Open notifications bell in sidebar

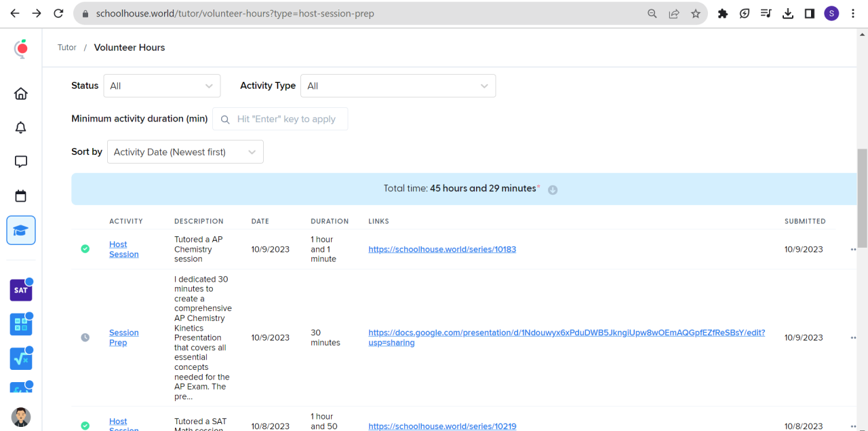coord(21,128)
